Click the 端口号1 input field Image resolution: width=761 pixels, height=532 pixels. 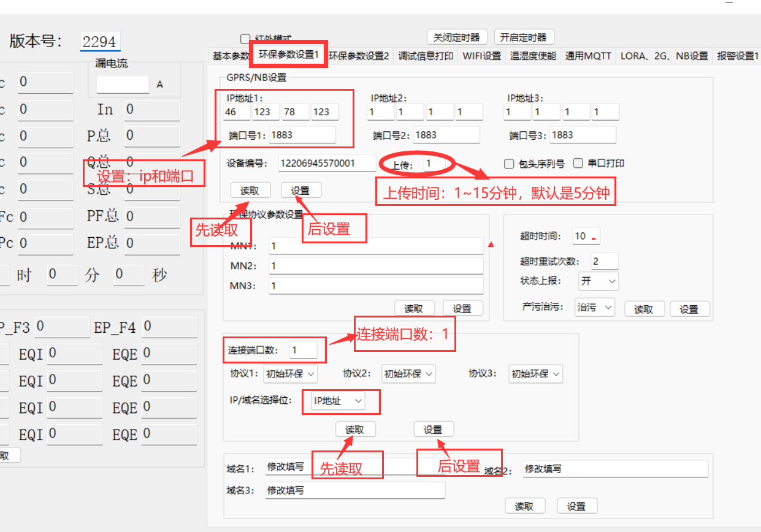301,135
